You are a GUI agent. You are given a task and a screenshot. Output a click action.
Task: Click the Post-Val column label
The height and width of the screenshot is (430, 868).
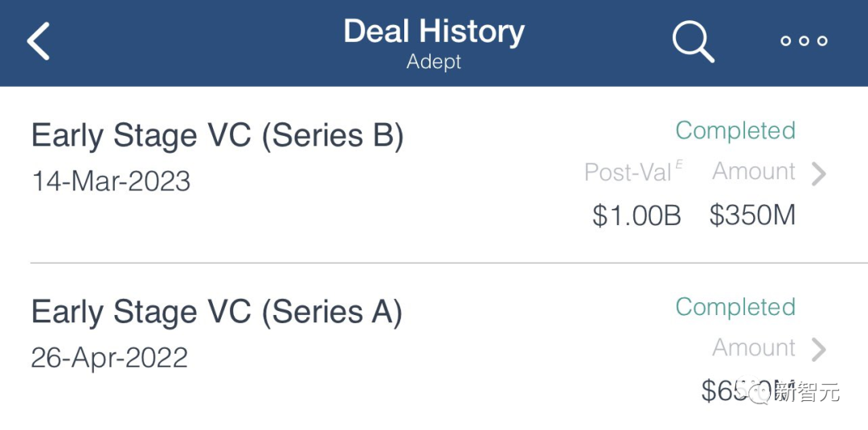click(628, 172)
